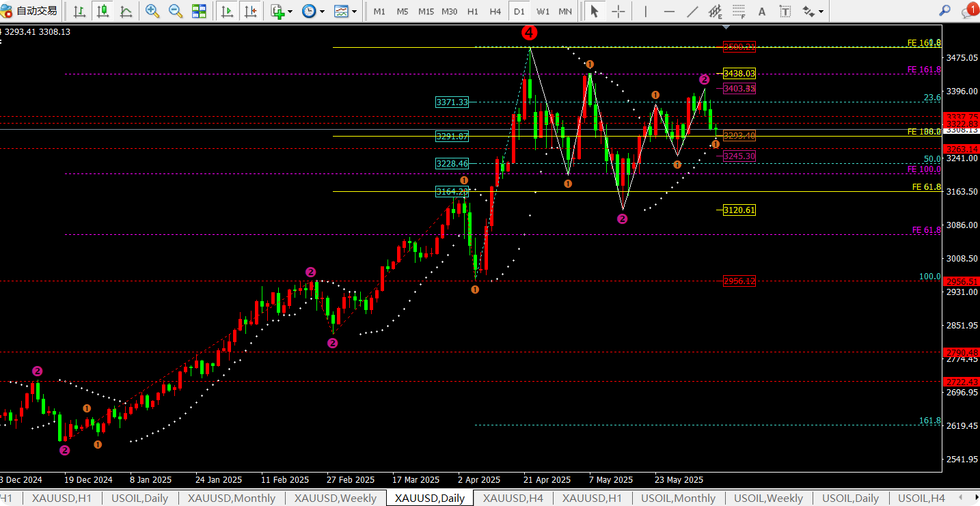Toggle chart shift option
980x506 pixels.
click(250, 11)
